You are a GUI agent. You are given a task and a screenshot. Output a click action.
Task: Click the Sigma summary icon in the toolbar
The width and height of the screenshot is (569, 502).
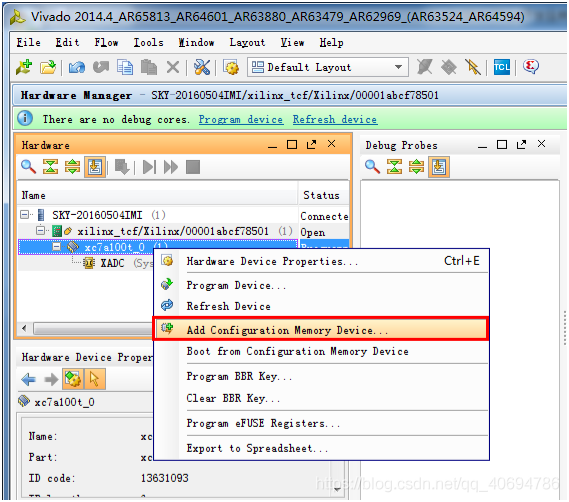[x=531, y=66]
